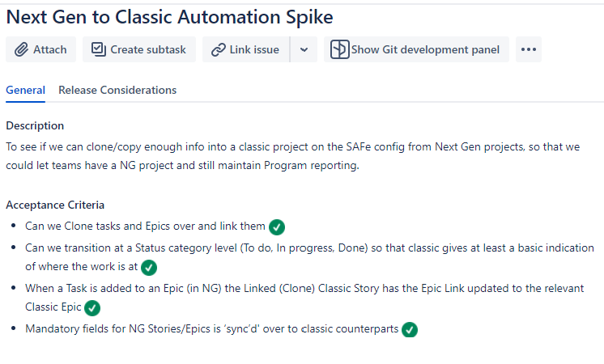Click Show Git development panel text
This screenshot has width=604, height=364.
coord(425,49)
